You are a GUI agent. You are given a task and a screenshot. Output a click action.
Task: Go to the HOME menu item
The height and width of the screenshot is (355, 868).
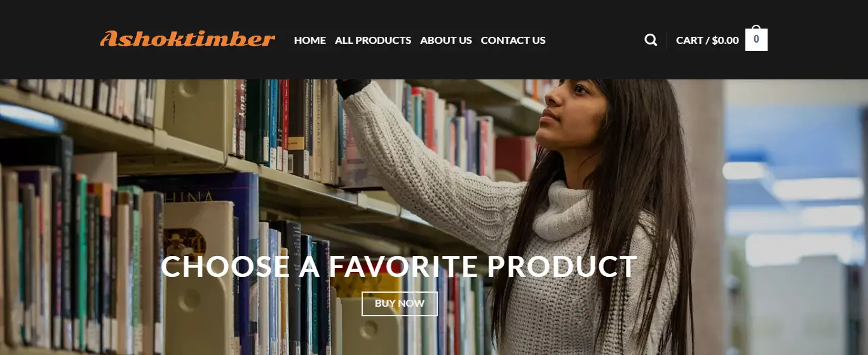pos(310,40)
